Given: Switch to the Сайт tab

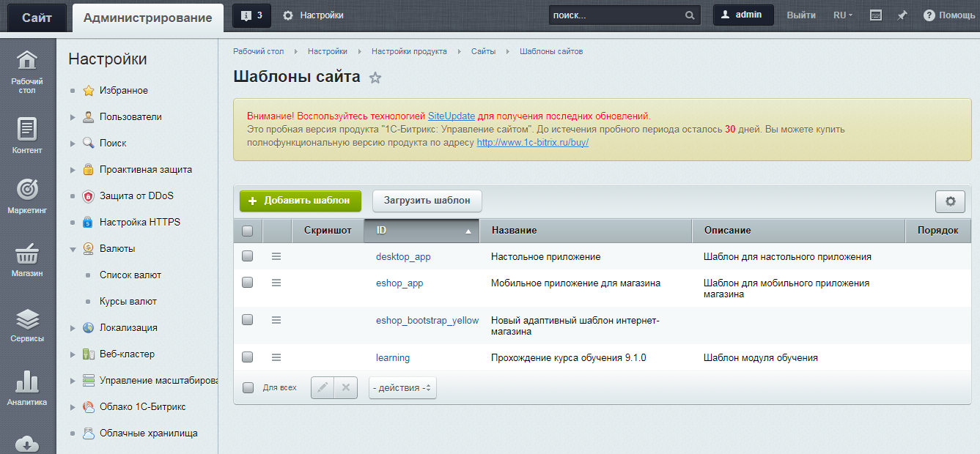Looking at the screenshot, I should [x=37, y=18].
